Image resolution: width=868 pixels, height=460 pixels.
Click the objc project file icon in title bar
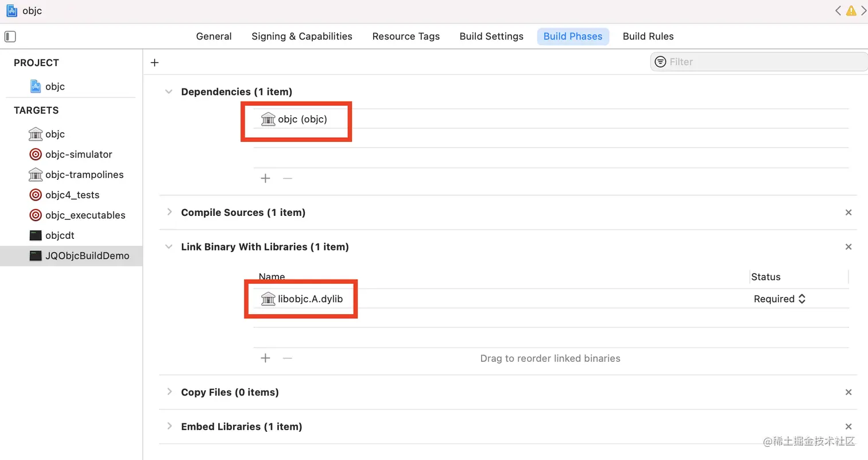(11, 11)
